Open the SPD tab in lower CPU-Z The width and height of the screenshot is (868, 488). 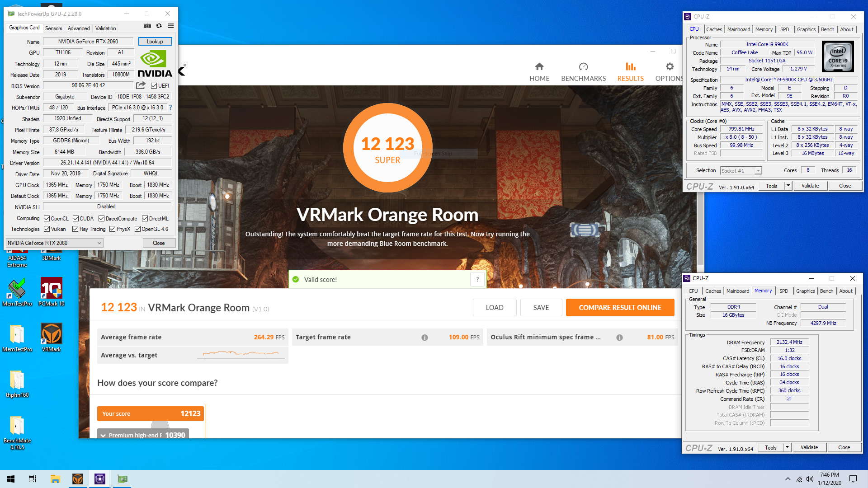click(784, 291)
